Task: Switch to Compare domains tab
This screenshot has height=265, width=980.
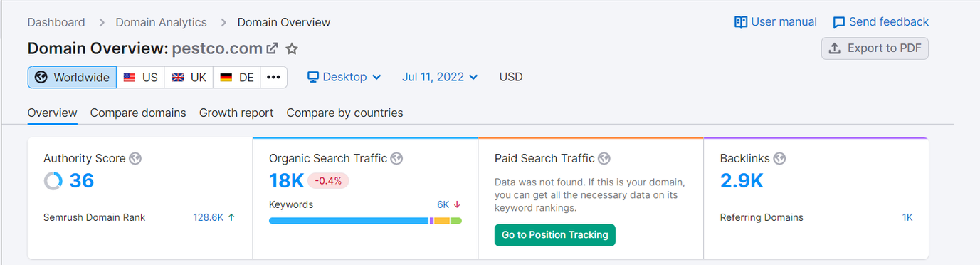Action: point(138,113)
